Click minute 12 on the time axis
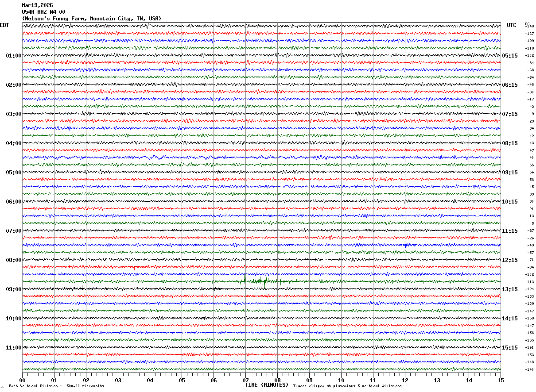536x392 pixels. [x=405, y=380]
